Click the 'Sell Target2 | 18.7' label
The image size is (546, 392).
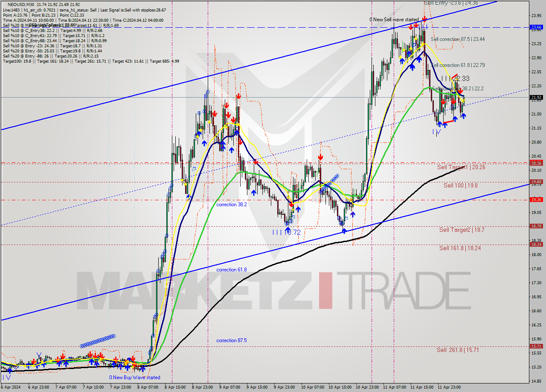coord(462,230)
